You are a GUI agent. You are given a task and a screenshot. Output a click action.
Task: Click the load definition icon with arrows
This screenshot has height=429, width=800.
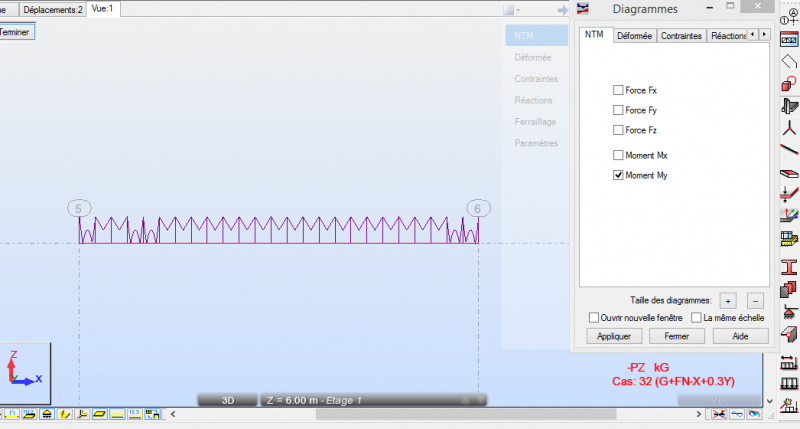point(789,384)
